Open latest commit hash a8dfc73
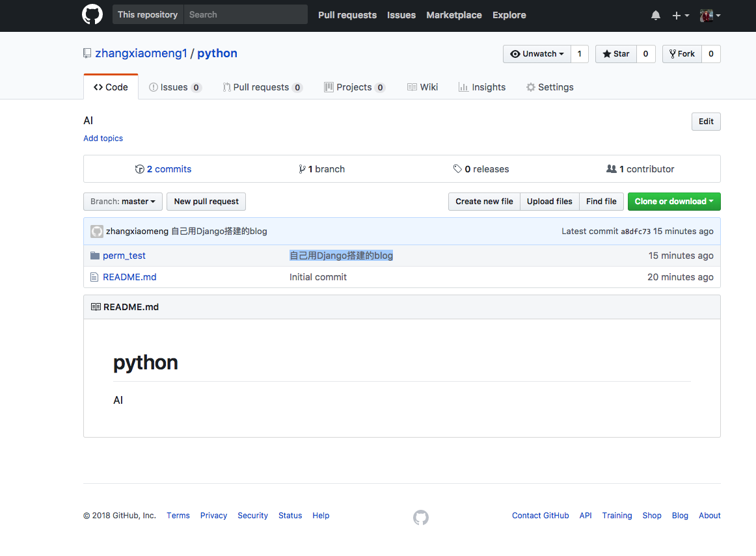The image size is (756, 556). pos(636,232)
